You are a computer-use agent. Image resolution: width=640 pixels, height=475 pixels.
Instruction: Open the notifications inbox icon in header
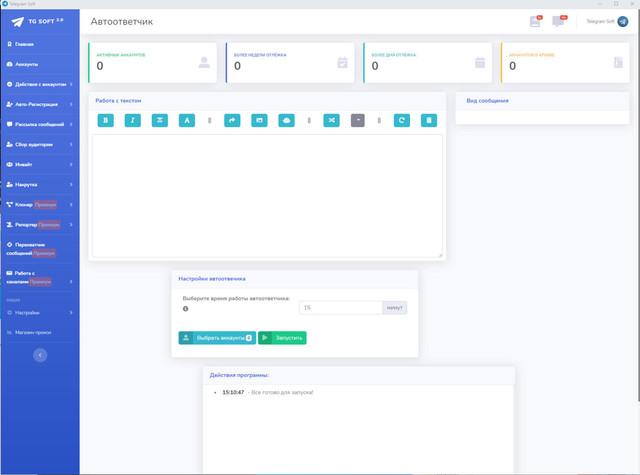tap(535, 21)
